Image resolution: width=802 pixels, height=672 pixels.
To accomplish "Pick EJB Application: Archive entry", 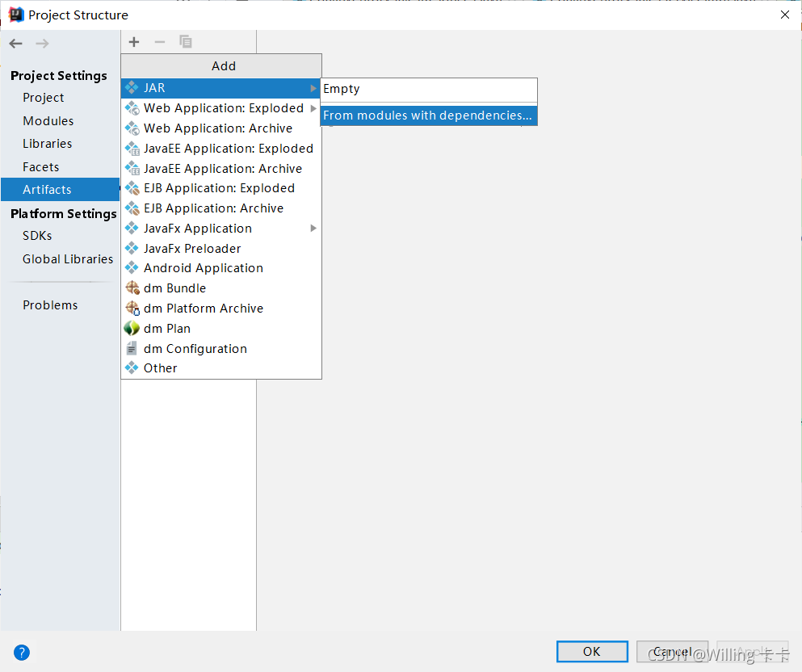I will click(x=221, y=208).
